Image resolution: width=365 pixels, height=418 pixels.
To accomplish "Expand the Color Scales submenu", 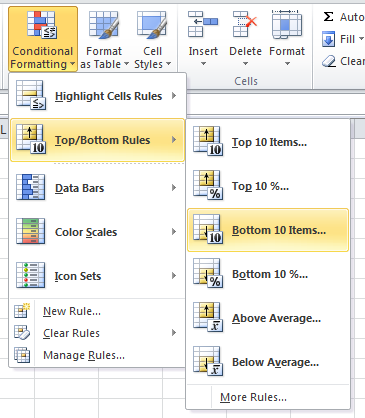I will [x=97, y=232].
